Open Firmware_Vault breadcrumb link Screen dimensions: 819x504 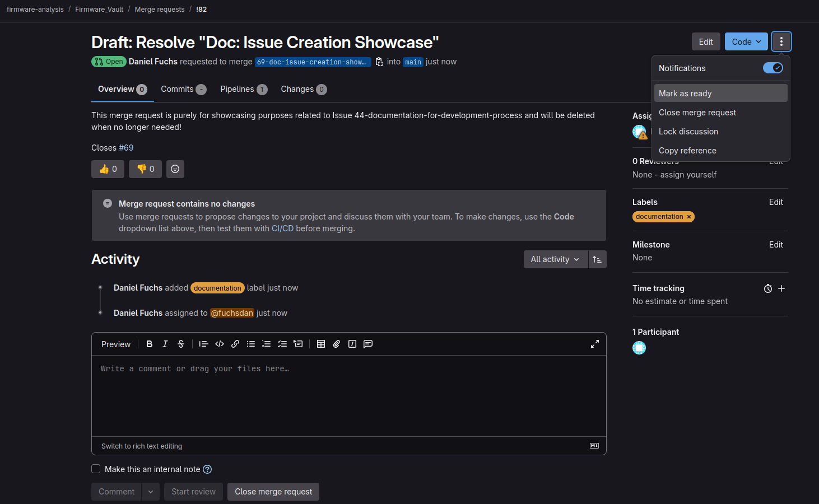(x=99, y=10)
